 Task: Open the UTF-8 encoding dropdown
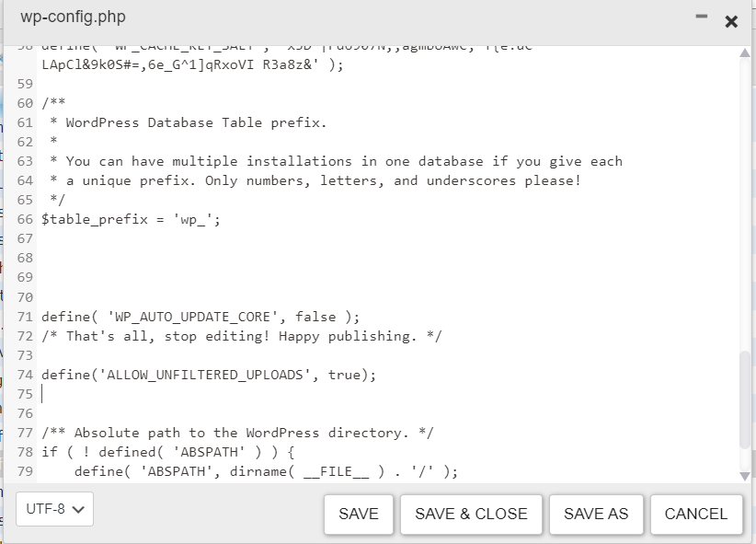click(x=55, y=509)
